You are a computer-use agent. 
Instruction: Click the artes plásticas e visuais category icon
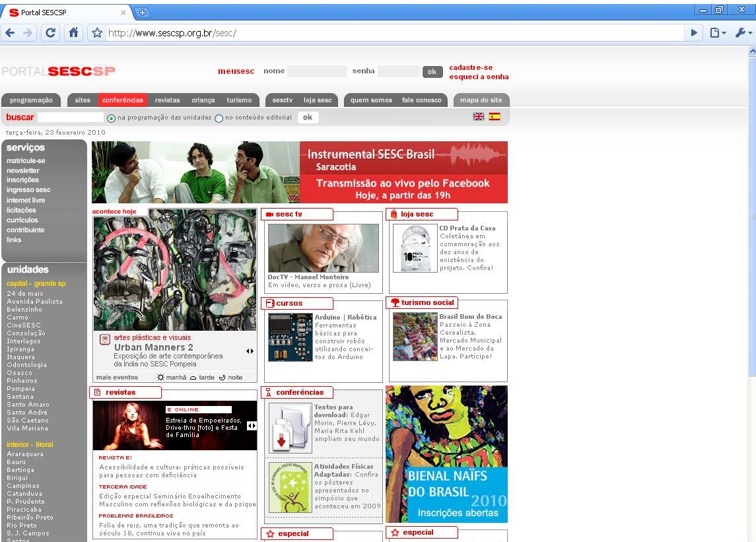104,339
